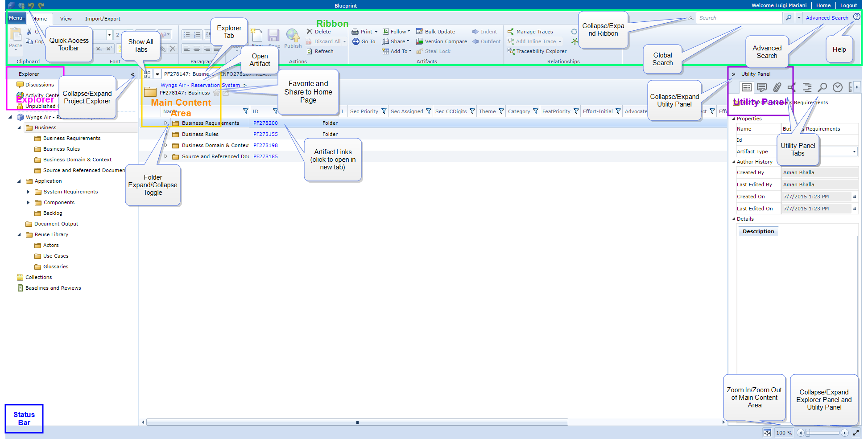
Task: Open the history clock tab in Utility Panel
Action: click(838, 87)
